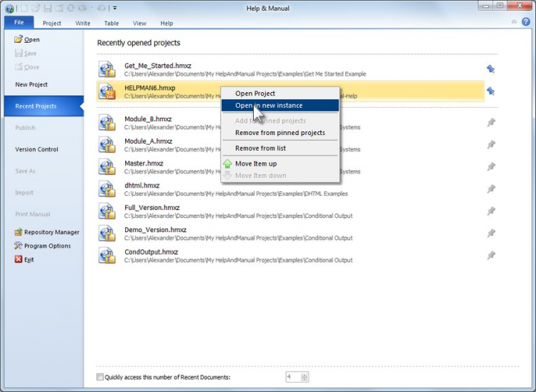Select Remove from list in context menu

click(280, 148)
